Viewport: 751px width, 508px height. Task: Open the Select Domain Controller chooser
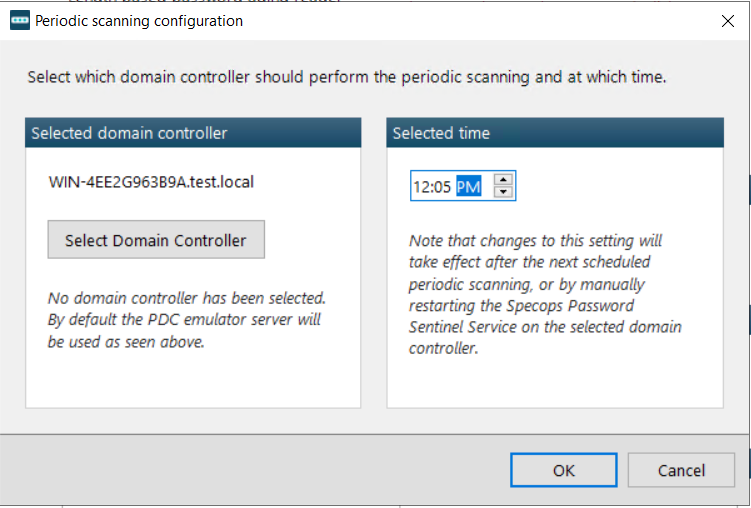coord(156,240)
